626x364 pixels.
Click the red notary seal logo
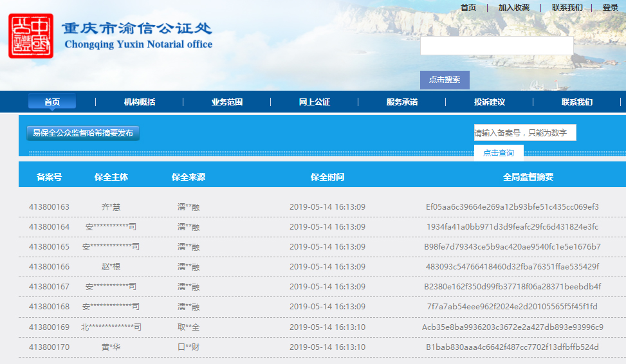(x=31, y=36)
